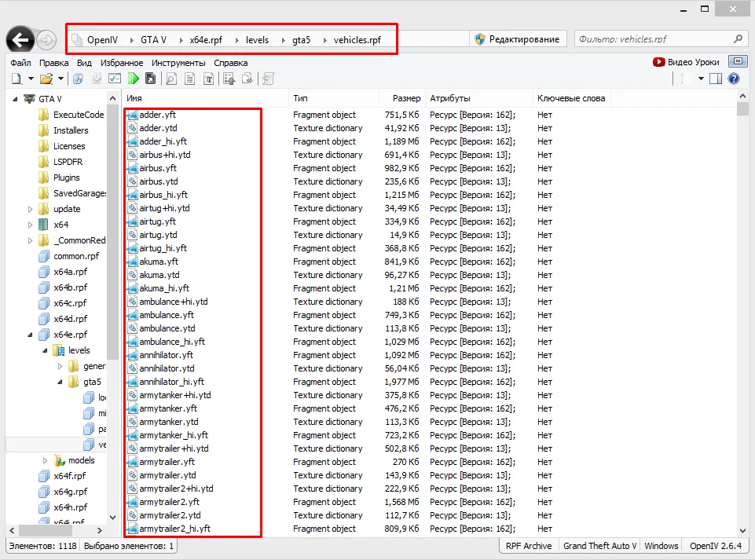Expand the update folder in tree
The width and height of the screenshot is (755, 560).
click(x=31, y=209)
